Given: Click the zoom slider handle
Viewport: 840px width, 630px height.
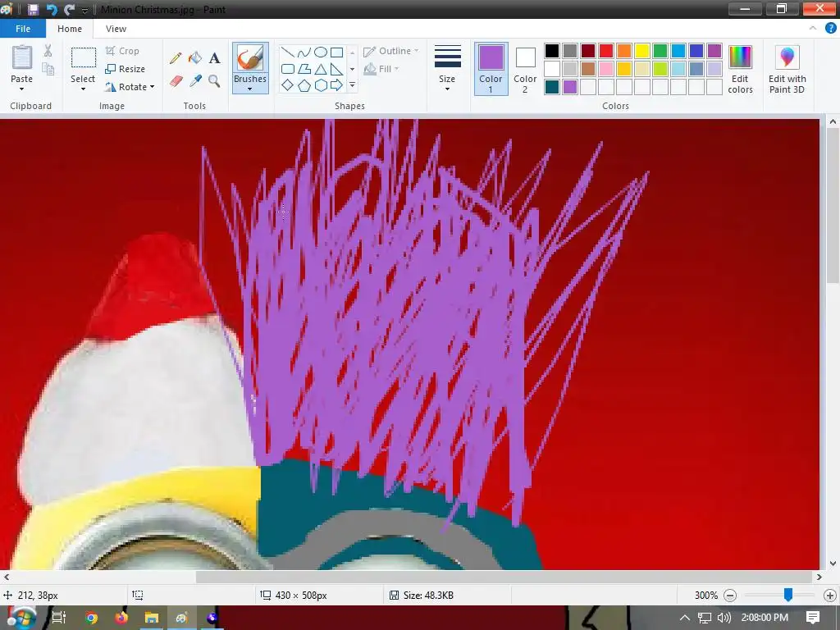Looking at the screenshot, I should pos(788,595).
